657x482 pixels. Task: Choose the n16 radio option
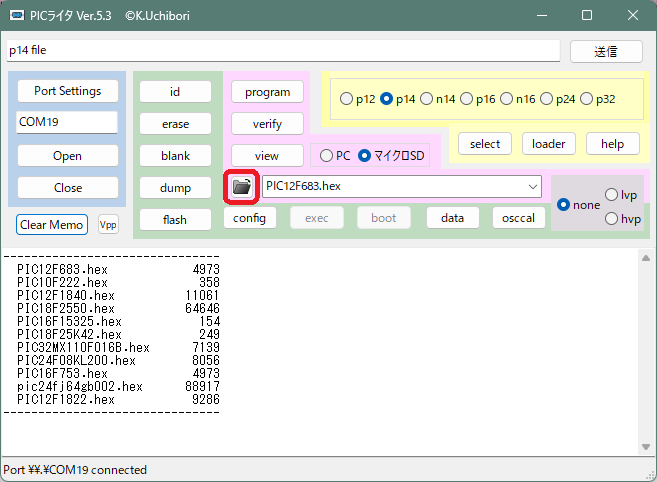click(x=506, y=99)
